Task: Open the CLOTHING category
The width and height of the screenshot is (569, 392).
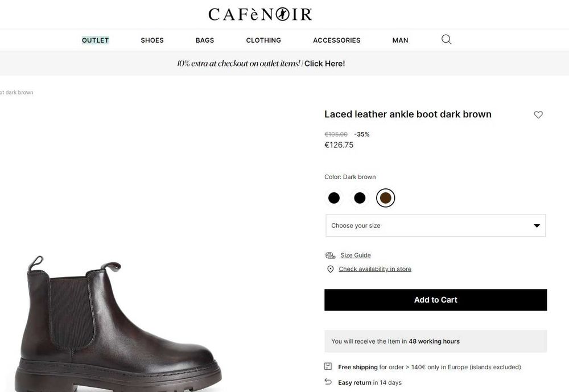Action: 263,40
